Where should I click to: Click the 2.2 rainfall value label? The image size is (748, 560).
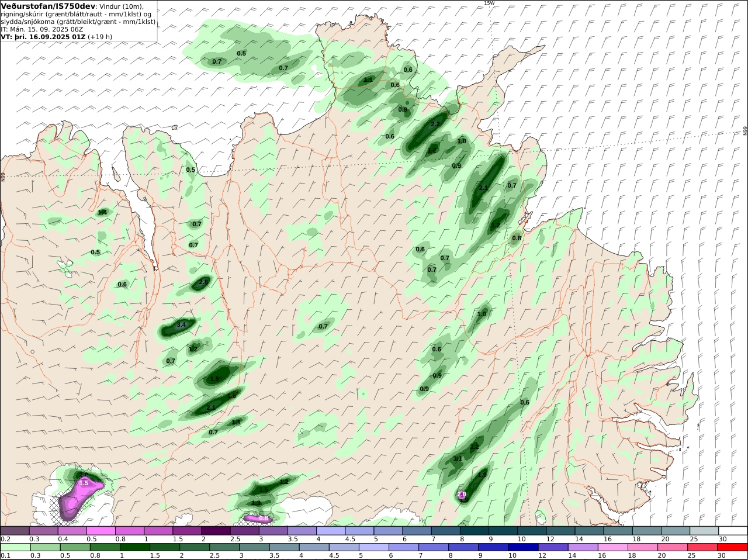[x=435, y=124]
